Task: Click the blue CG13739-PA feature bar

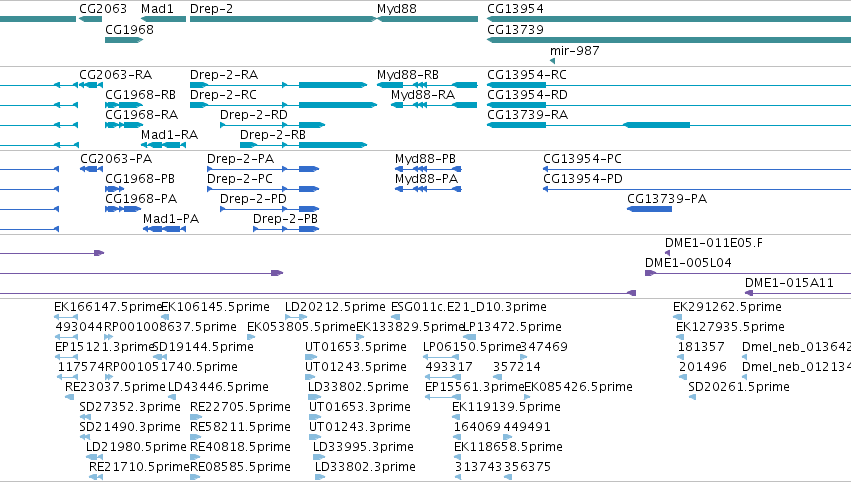Action: click(x=650, y=209)
